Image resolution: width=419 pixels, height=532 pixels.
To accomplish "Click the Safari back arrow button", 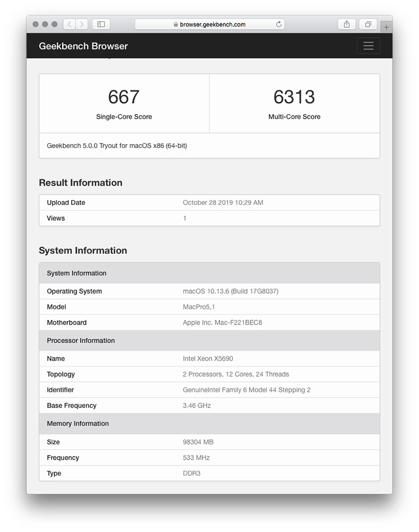I will 70,24.
